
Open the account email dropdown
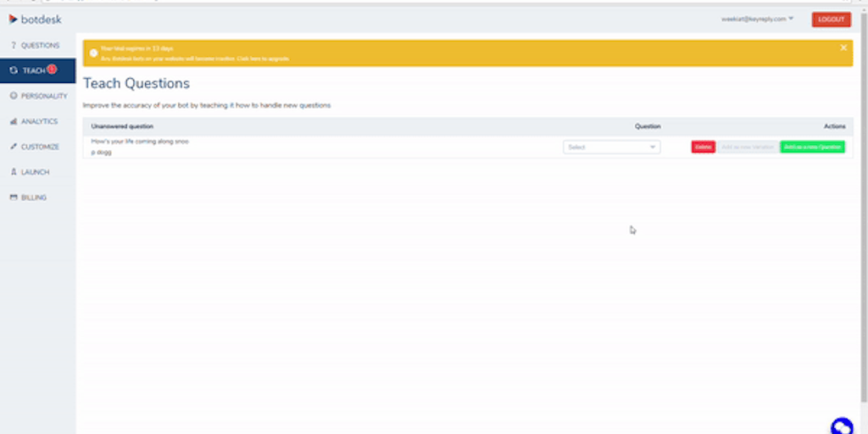(757, 19)
